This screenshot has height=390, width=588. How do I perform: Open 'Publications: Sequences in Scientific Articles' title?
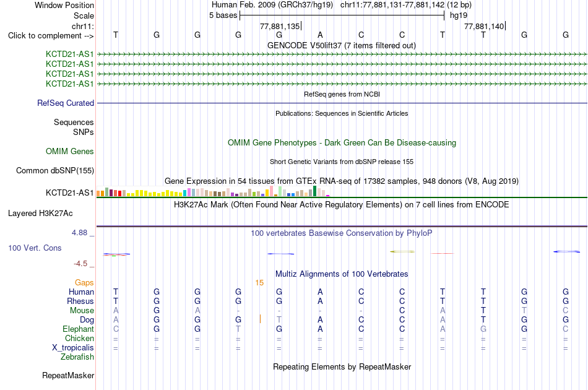(x=342, y=113)
